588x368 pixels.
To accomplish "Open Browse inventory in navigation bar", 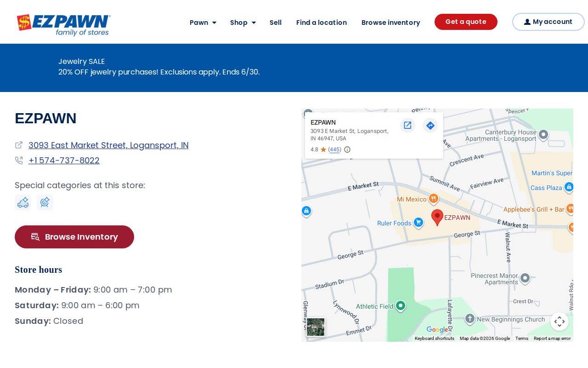I will click(x=391, y=23).
